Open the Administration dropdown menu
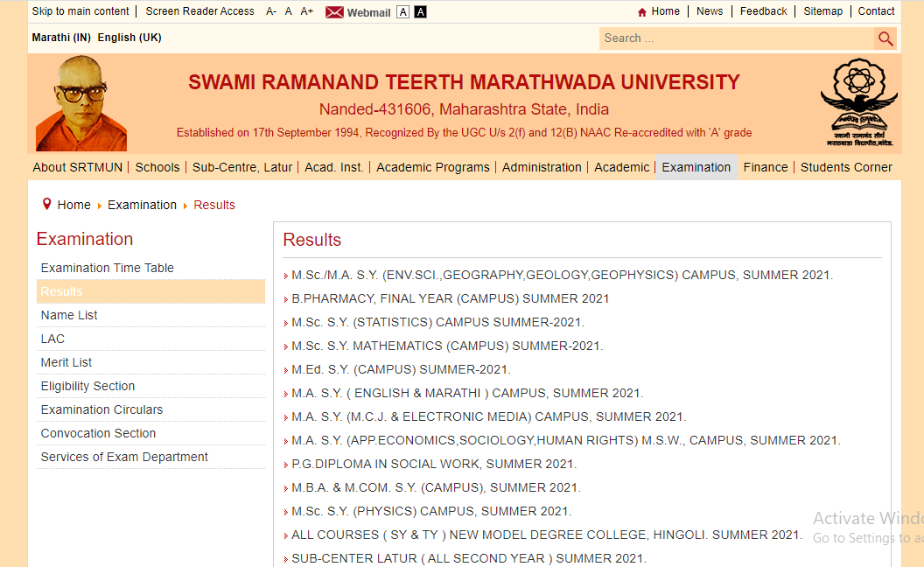Image resolution: width=924 pixels, height=567 pixels. pos(542,166)
